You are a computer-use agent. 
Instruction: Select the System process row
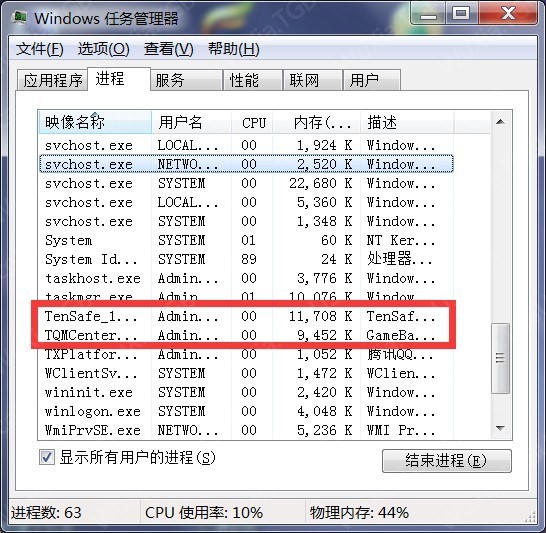(x=246, y=240)
